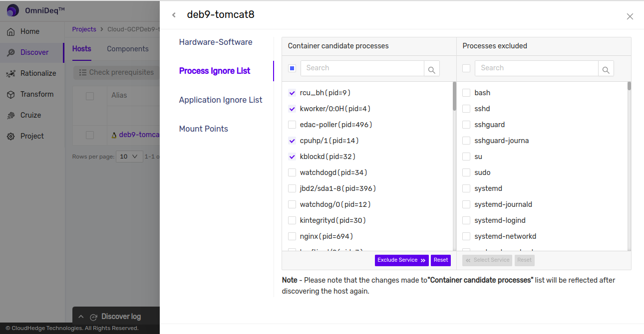This screenshot has height=334, width=644.
Task: Click search icon for candidate processes
Action: click(x=432, y=69)
